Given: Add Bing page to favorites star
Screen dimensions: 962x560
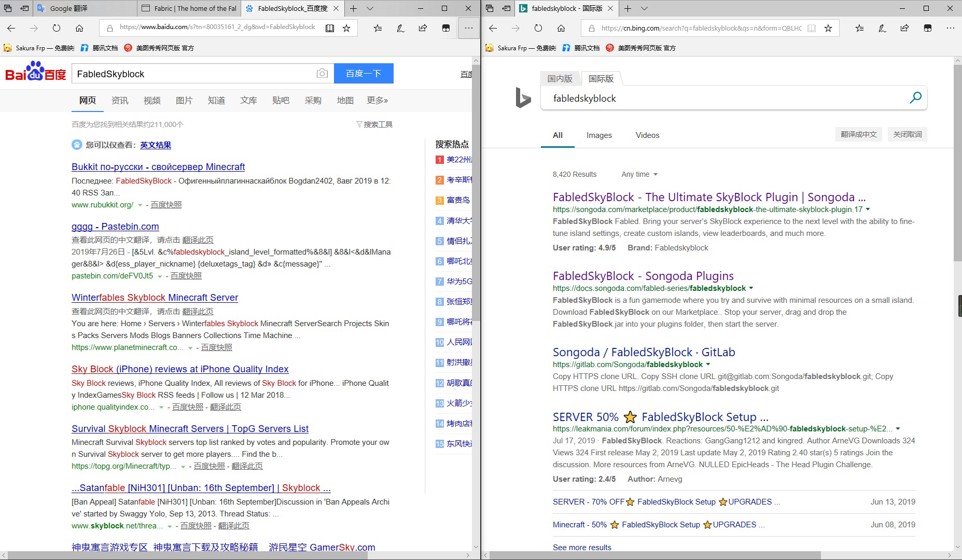Looking at the screenshot, I should [x=828, y=28].
